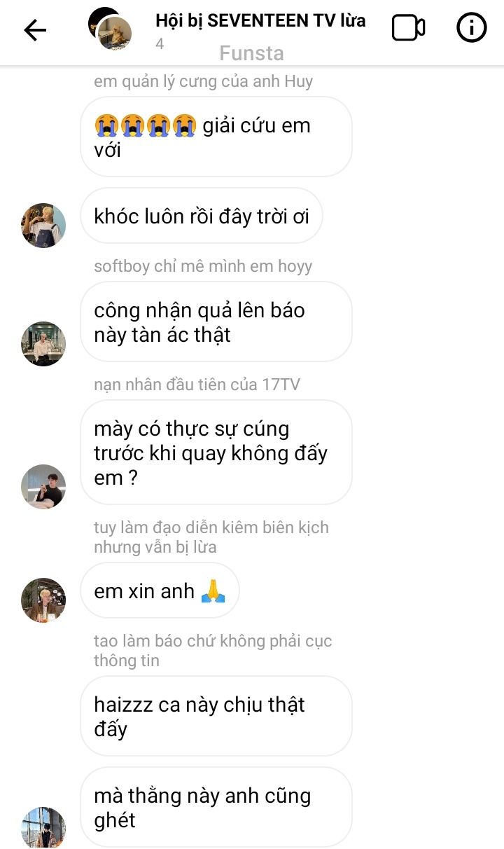Image resolution: width=504 pixels, height=849 pixels.
Task: Tap avatar beside 'mà thằng này anh cũng ghét'
Action: (x=43, y=828)
